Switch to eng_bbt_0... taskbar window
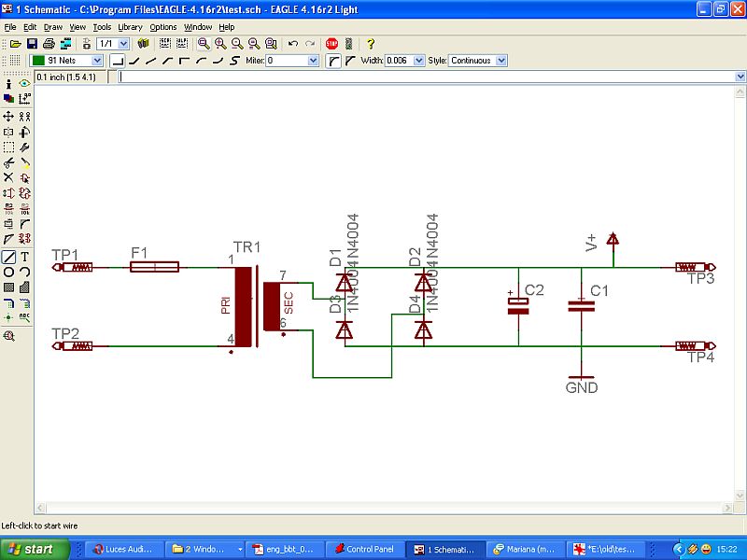Image resolution: width=747 pixels, height=560 pixels. pyautogui.click(x=285, y=549)
